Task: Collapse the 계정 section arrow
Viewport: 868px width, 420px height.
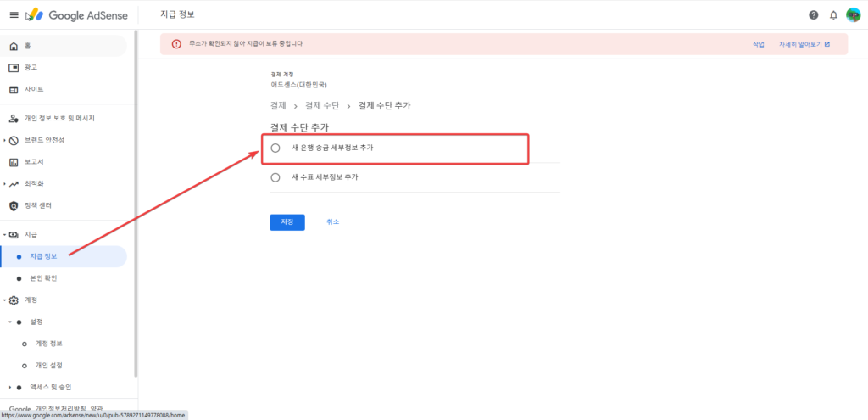Action: tap(4, 300)
